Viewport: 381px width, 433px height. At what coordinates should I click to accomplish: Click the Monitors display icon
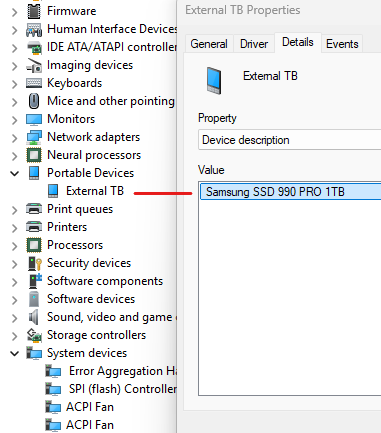coord(34,119)
